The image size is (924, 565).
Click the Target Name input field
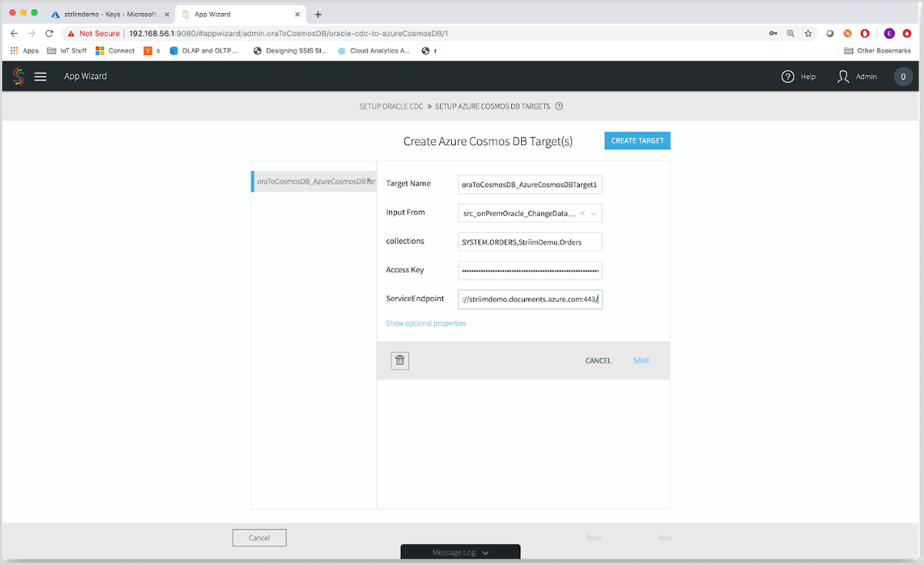[530, 184]
